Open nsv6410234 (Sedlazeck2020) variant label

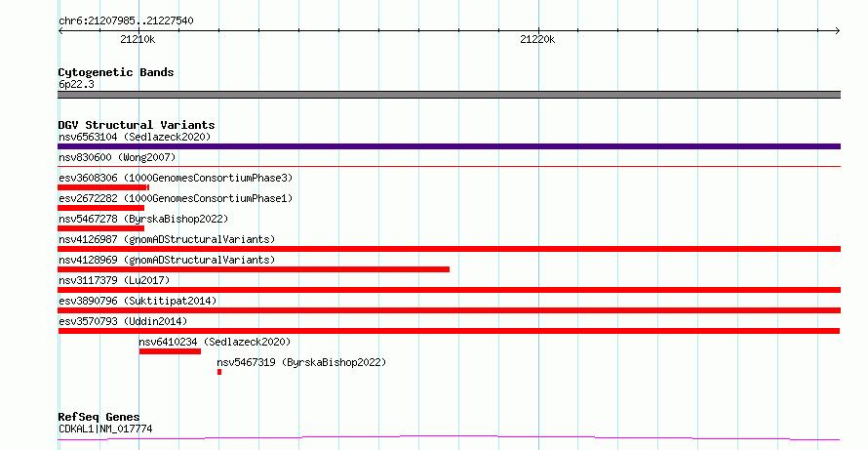tap(215, 342)
